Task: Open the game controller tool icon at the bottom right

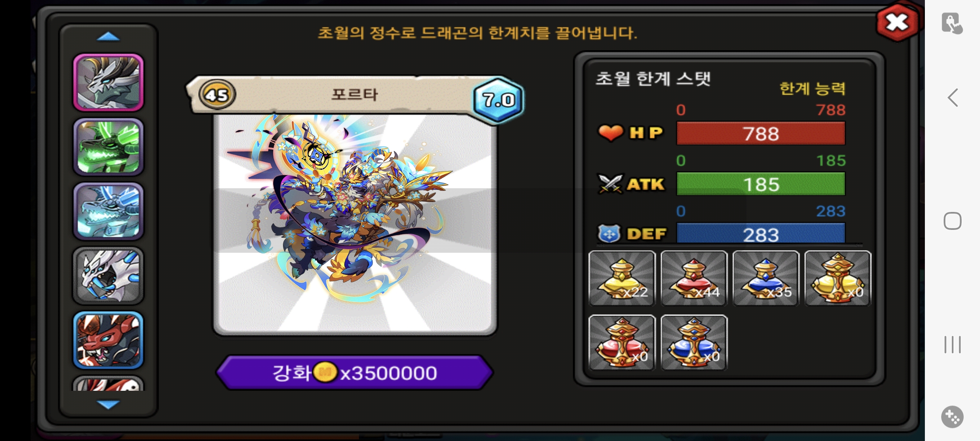Action: click(x=952, y=417)
